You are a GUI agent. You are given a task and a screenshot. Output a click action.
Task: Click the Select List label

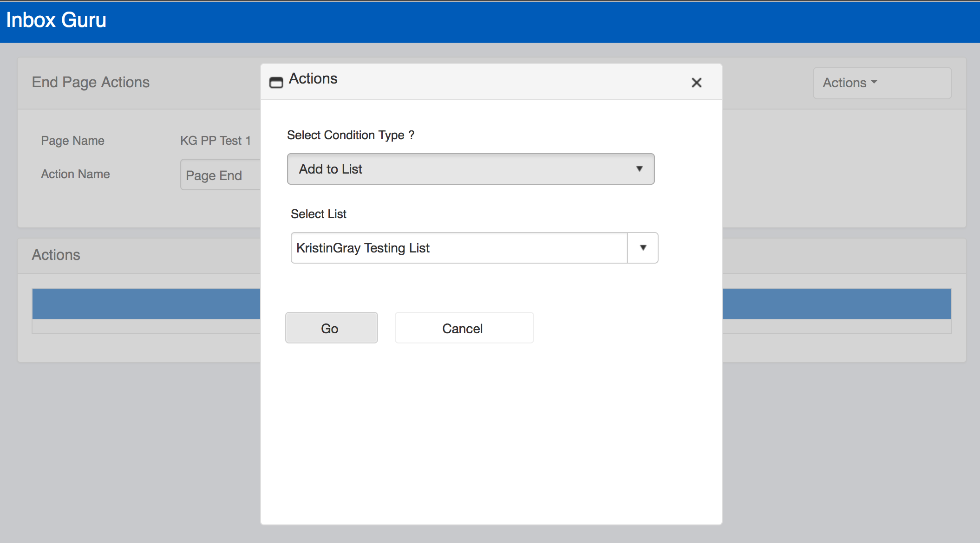319,214
